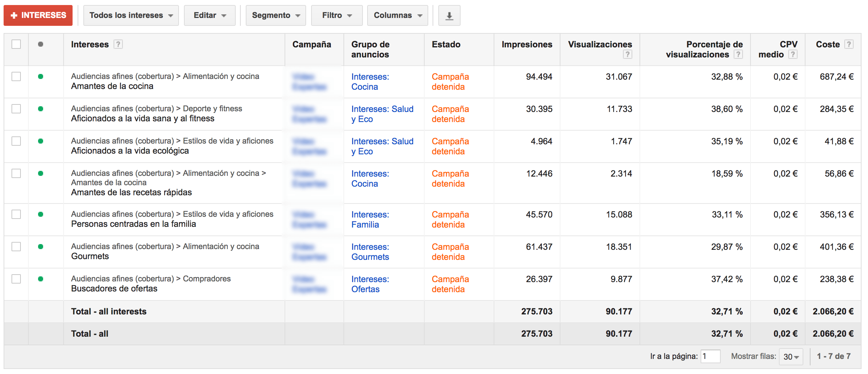Viewport: 868px width, 374px height.
Task: Open help icon for Porcentaje de visualizaciones
Action: 738,54
